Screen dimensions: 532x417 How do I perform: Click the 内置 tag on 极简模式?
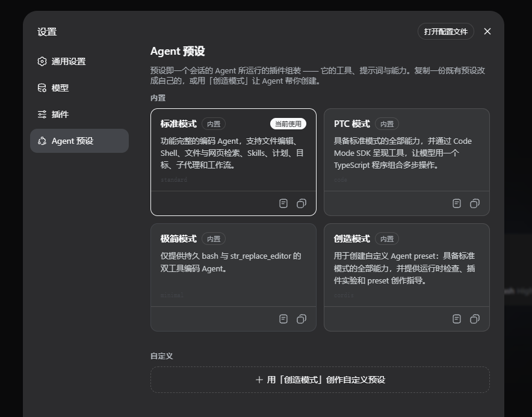click(x=214, y=239)
